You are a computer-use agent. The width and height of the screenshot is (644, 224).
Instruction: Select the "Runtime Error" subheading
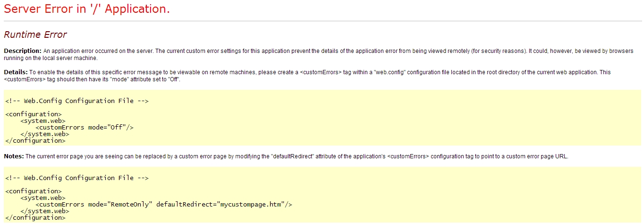pos(35,34)
